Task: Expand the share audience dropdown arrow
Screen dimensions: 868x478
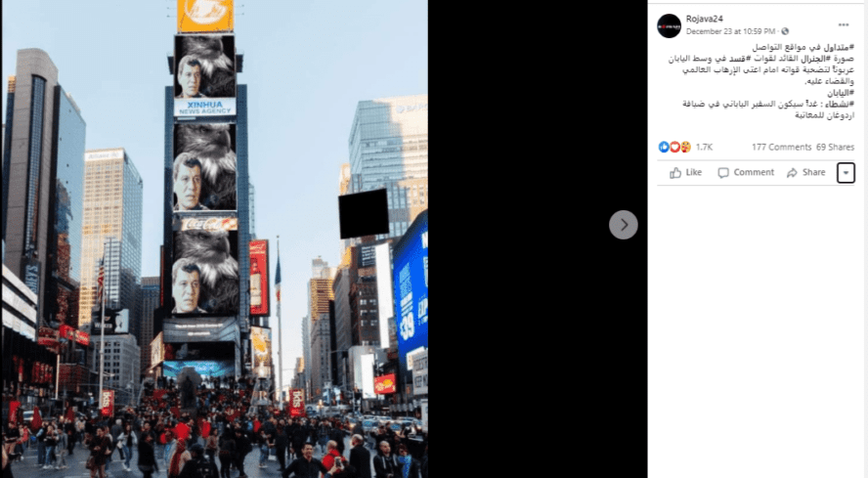Action: [846, 173]
